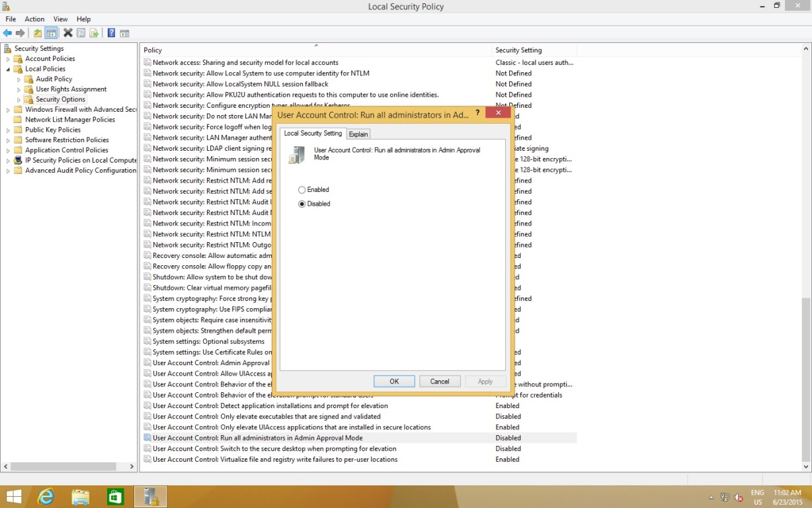Select the Enabled radio button
The width and height of the screenshot is (812, 508).
[302, 190]
